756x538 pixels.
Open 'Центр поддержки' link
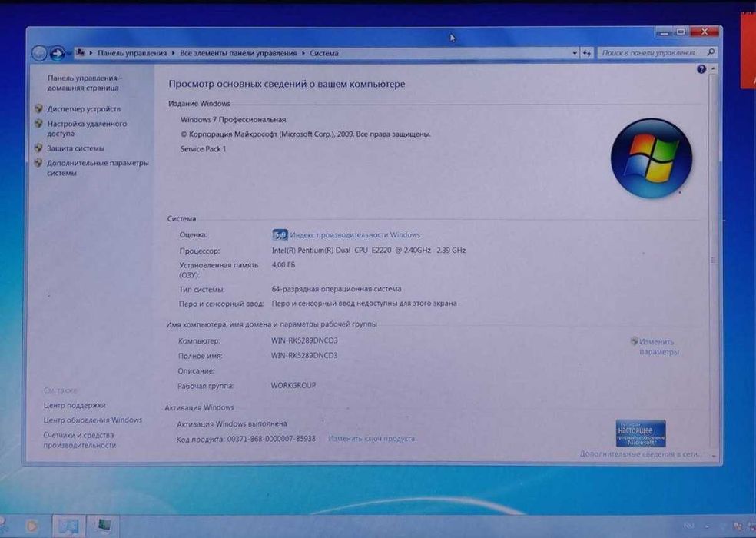pos(75,405)
